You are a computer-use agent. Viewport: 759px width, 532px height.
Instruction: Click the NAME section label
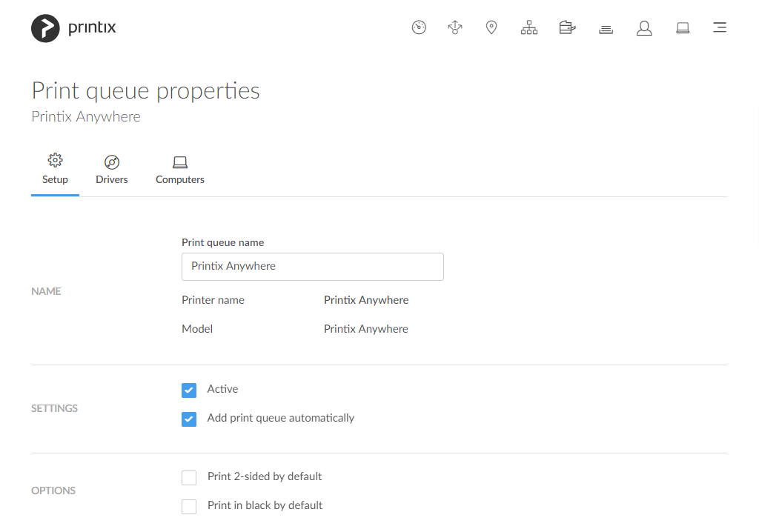[x=46, y=291]
